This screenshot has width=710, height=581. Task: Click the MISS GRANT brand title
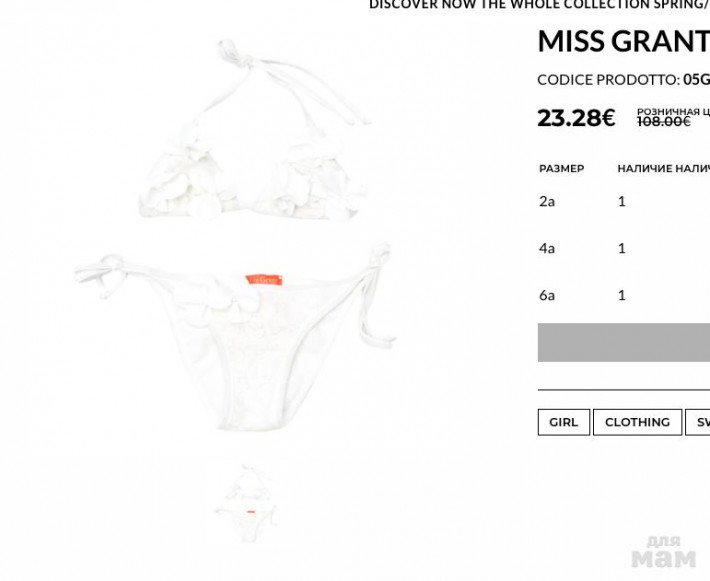[x=624, y=41]
